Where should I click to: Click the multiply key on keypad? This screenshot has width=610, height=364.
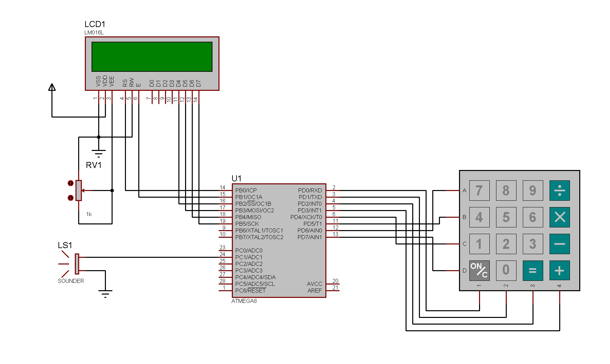[560, 217]
